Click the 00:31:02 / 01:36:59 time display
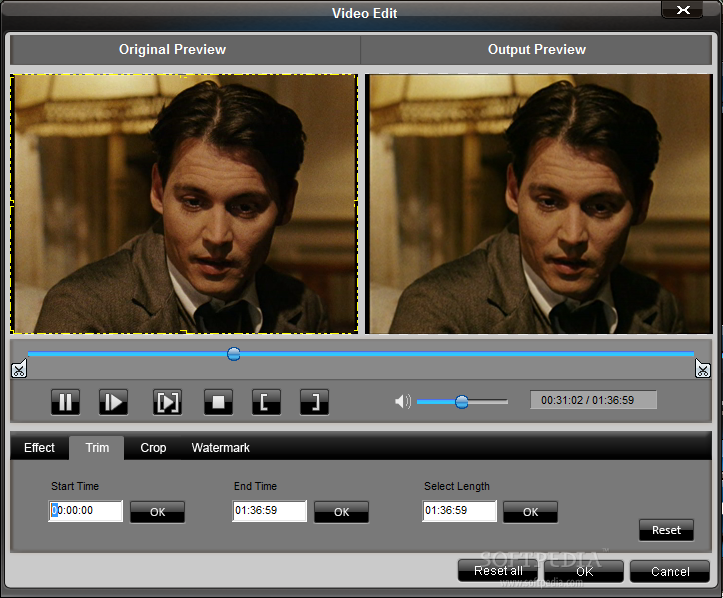 coord(593,400)
